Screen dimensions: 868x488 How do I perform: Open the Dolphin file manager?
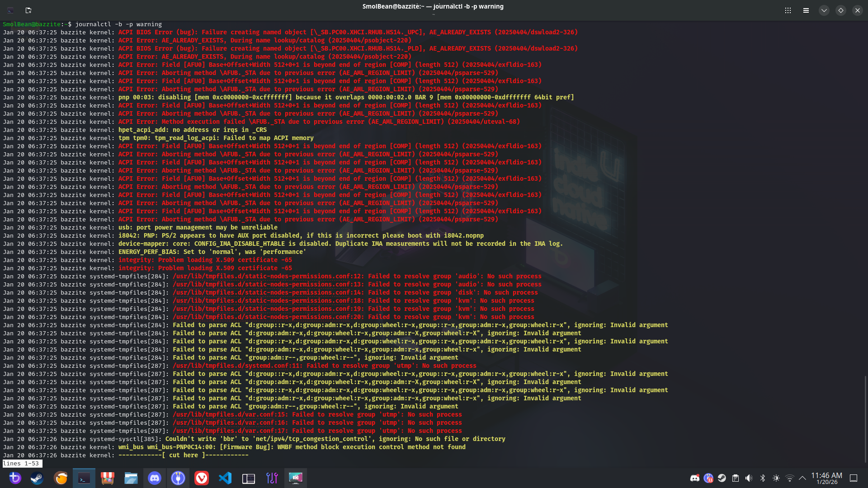[131, 478]
